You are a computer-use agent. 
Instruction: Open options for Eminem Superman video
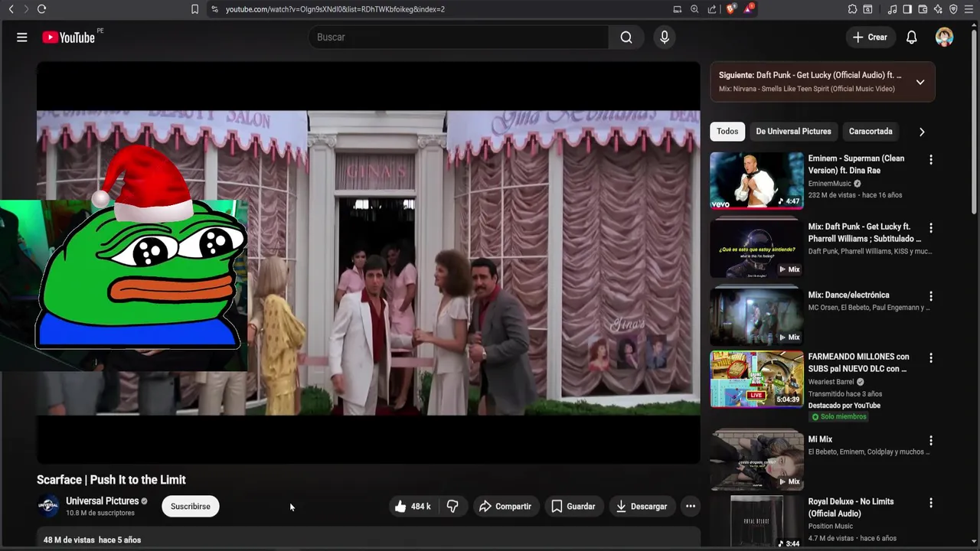coord(931,160)
